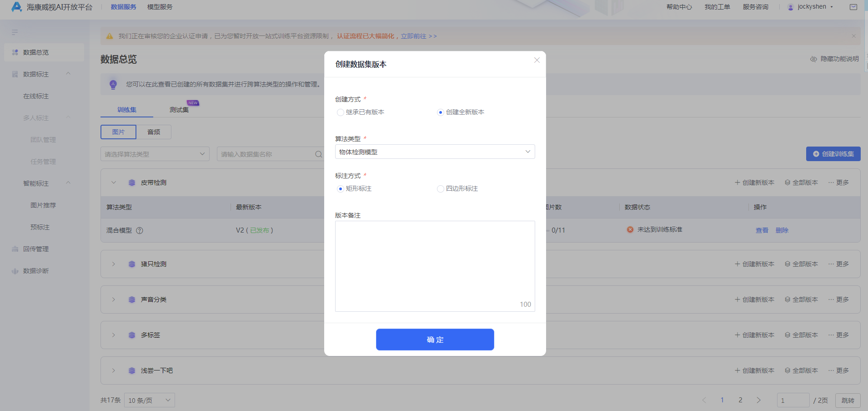
Task: Click the 数据总览 sidebar icon
Action: coord(15,52)
